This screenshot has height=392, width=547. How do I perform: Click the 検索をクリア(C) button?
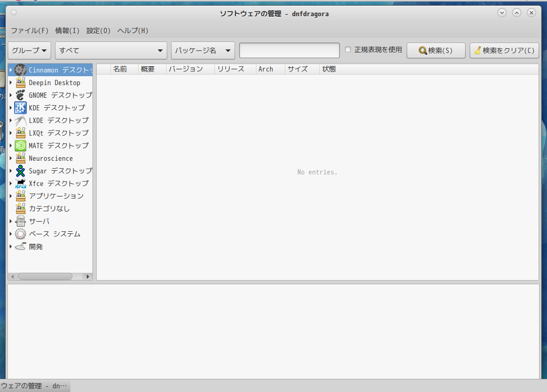coord(504,50)
